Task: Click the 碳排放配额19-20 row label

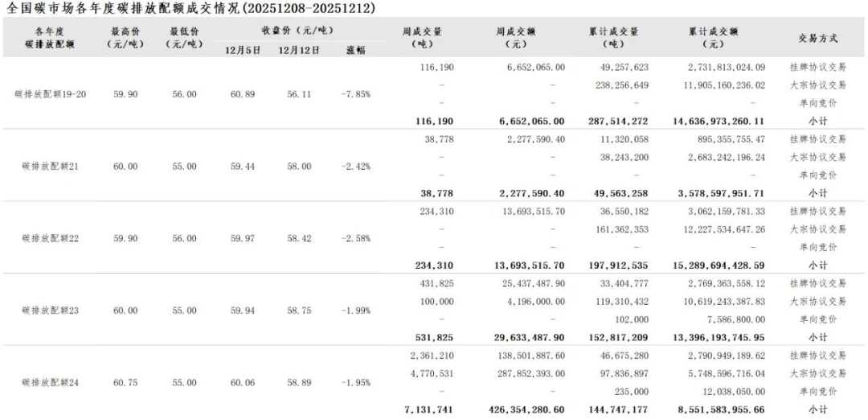Action: coord(51,94)
